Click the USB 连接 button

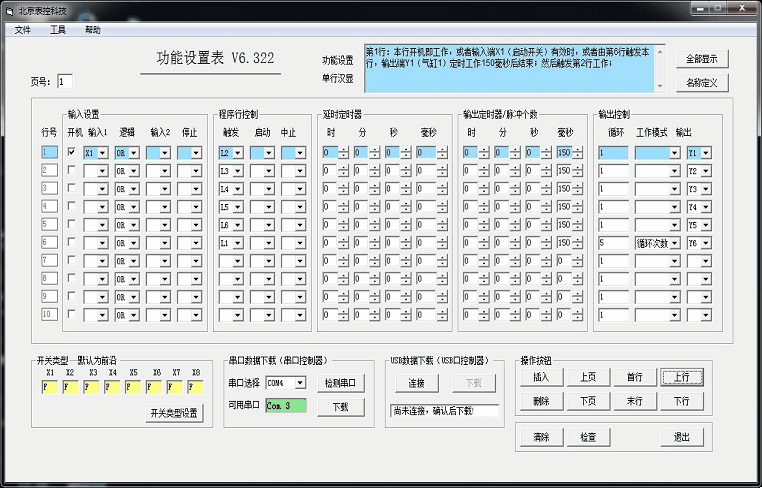(416, 383)
